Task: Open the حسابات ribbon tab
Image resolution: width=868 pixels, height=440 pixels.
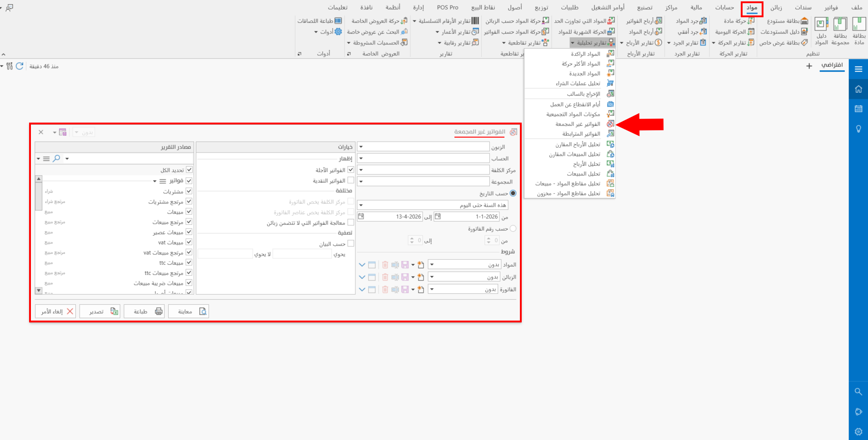Action: [x=724, y=8]
